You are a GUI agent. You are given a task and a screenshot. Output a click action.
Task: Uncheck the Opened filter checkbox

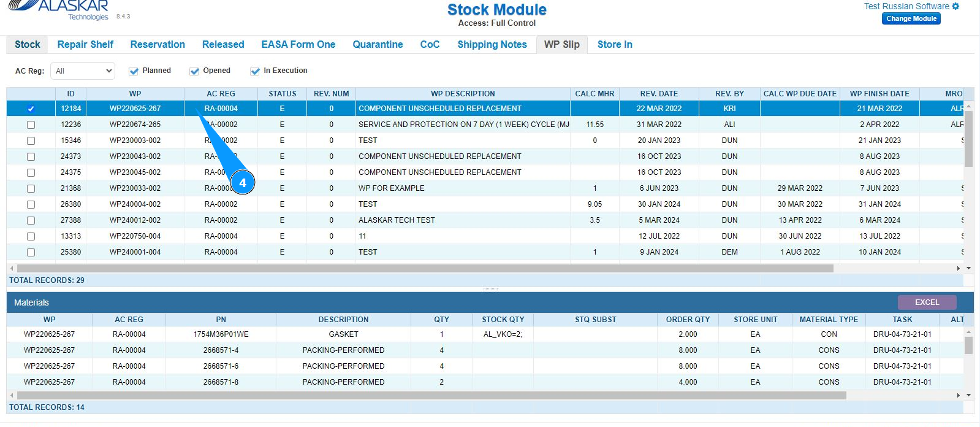pos(194,71)
